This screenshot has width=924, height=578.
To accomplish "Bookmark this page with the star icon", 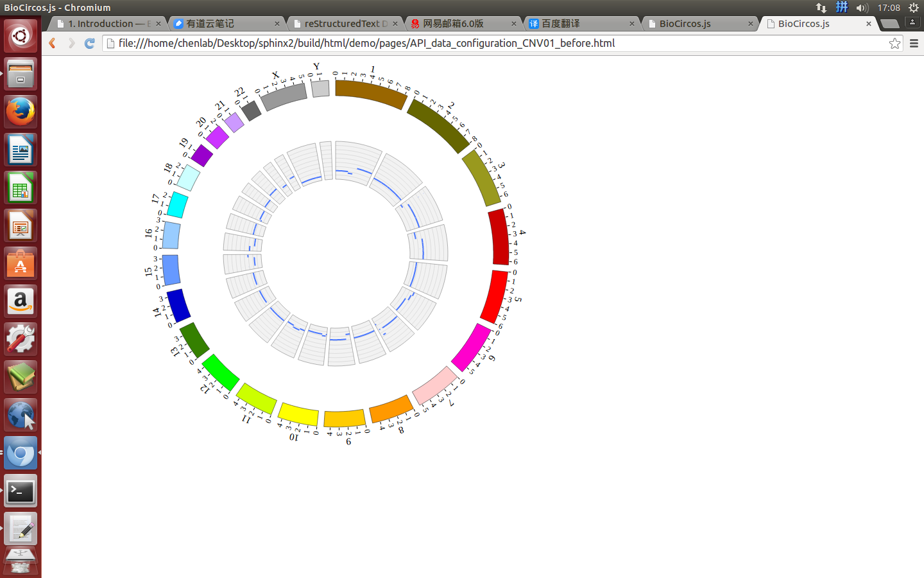I will coord(894,43).
